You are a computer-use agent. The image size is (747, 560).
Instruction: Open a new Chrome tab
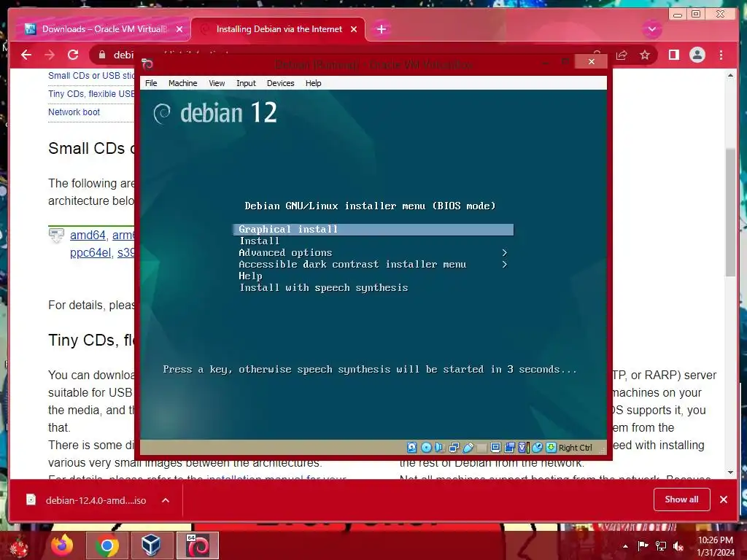pos(381,29)
